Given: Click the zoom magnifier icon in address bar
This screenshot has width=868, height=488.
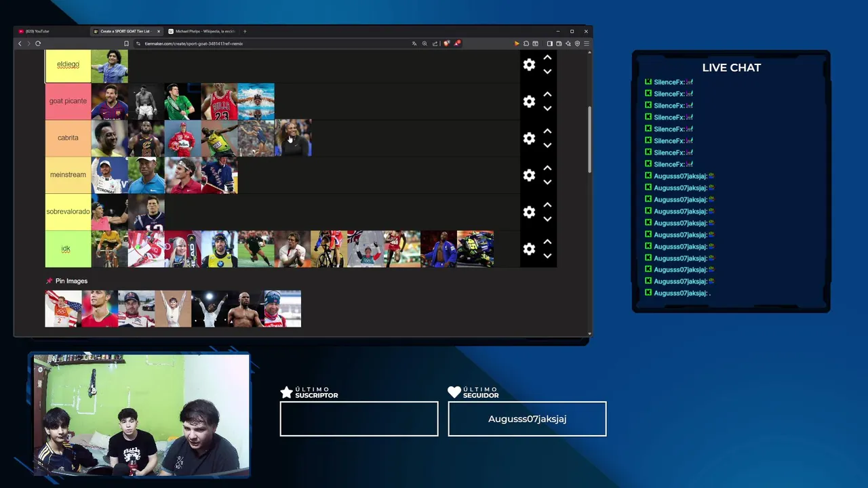Looking at the screenshot, I should [x=425, y=43].
